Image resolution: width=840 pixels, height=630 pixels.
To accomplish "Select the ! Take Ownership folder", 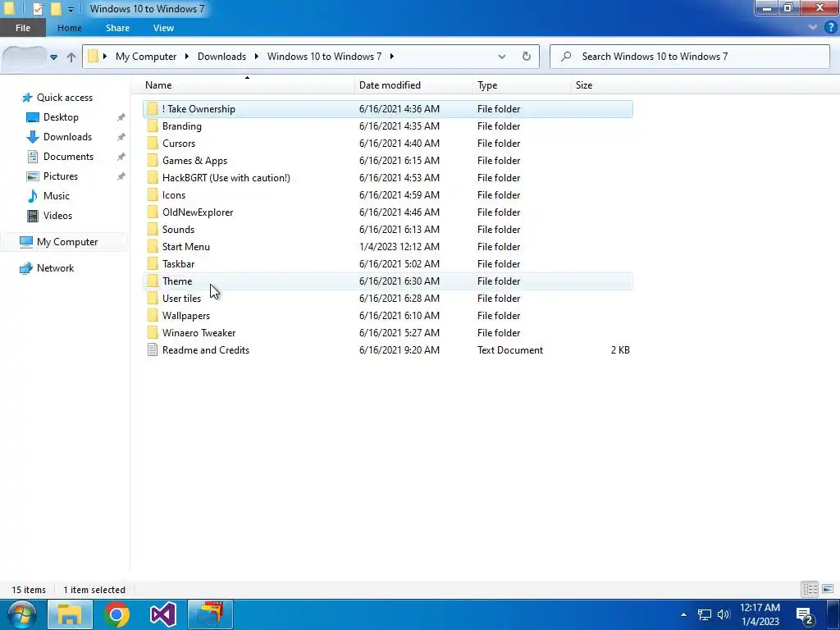I will tap(388, 109).
